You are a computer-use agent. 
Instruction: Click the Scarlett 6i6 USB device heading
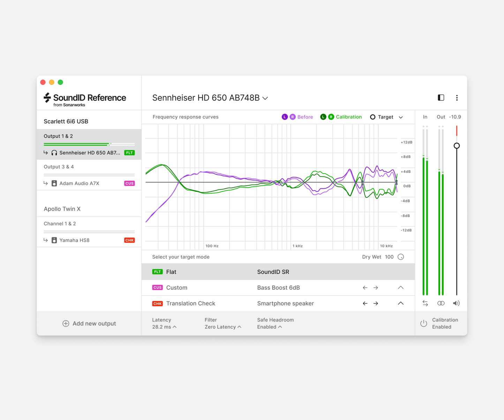pyautogui.click(x=66, y=121)
